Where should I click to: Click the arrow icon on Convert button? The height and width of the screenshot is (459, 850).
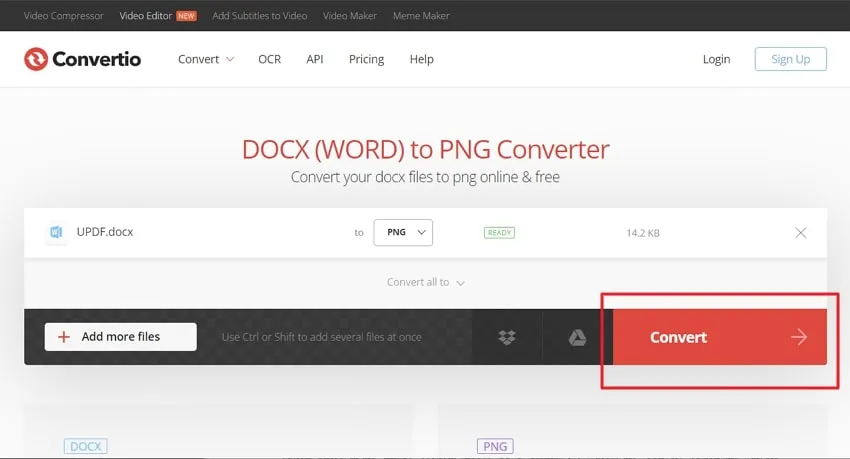pos(799,337)
